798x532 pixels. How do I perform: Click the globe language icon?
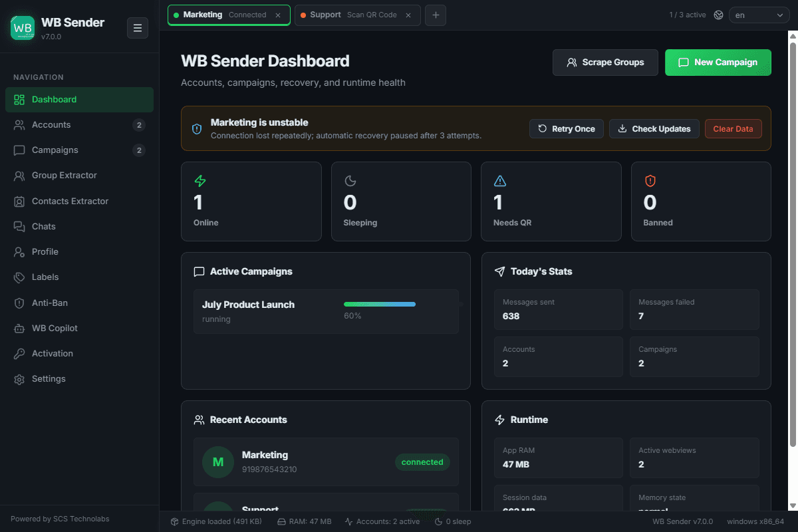[718, 15]
